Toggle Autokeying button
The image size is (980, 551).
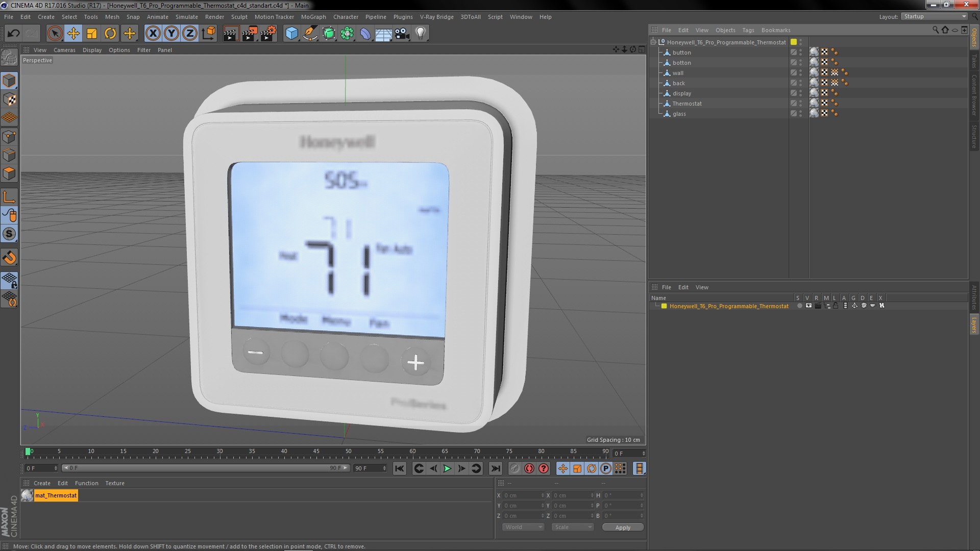pyautogui.click(x=529, y=468)
